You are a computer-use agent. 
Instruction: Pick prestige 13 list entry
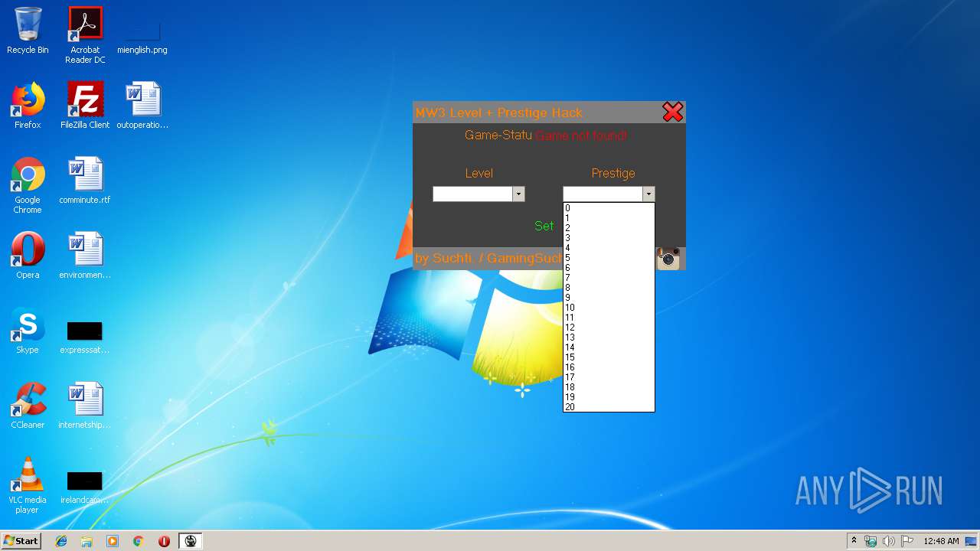pos(609,337)
